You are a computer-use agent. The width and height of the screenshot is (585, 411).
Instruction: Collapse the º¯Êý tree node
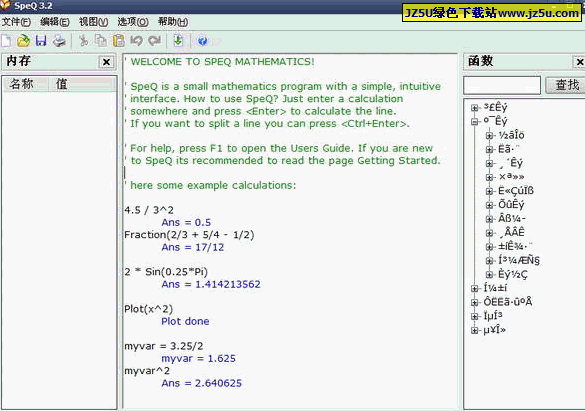coord(475,122)
